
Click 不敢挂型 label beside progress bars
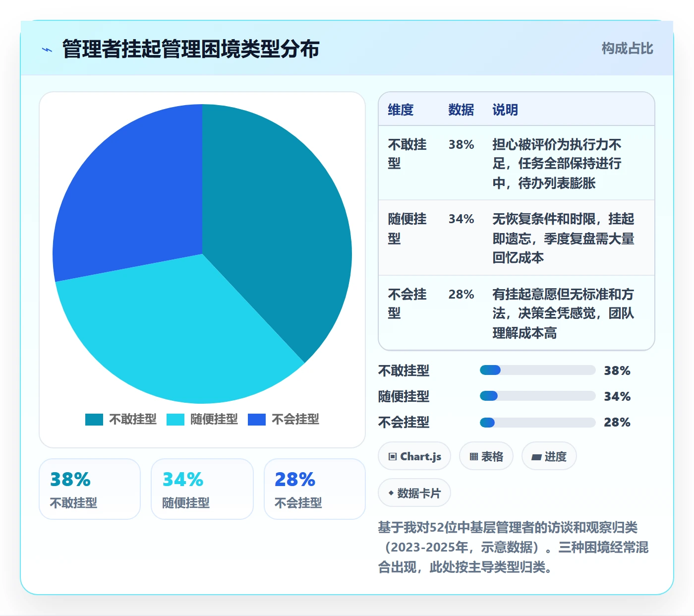pyautogui.click(x=404, y=370)
